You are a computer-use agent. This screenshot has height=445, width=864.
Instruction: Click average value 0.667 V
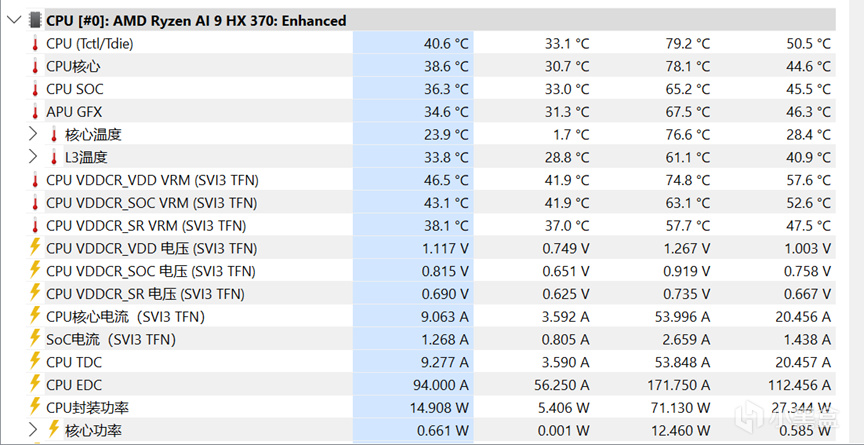(x=808, y=294)
